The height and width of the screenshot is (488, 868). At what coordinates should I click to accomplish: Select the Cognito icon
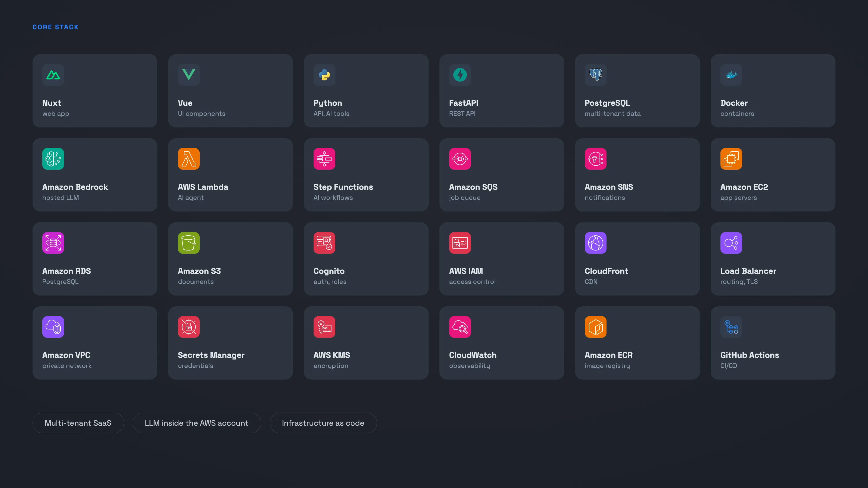point(324,243)
